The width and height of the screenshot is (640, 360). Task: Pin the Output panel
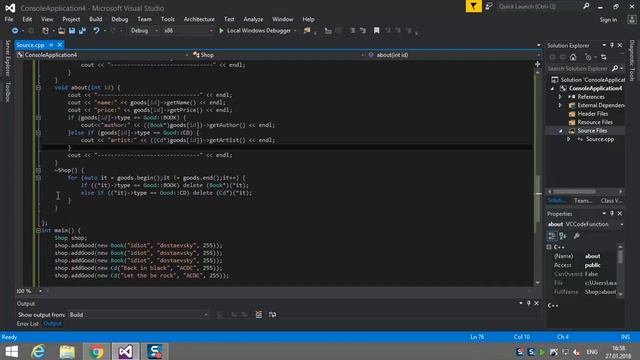tap(529, 303)
